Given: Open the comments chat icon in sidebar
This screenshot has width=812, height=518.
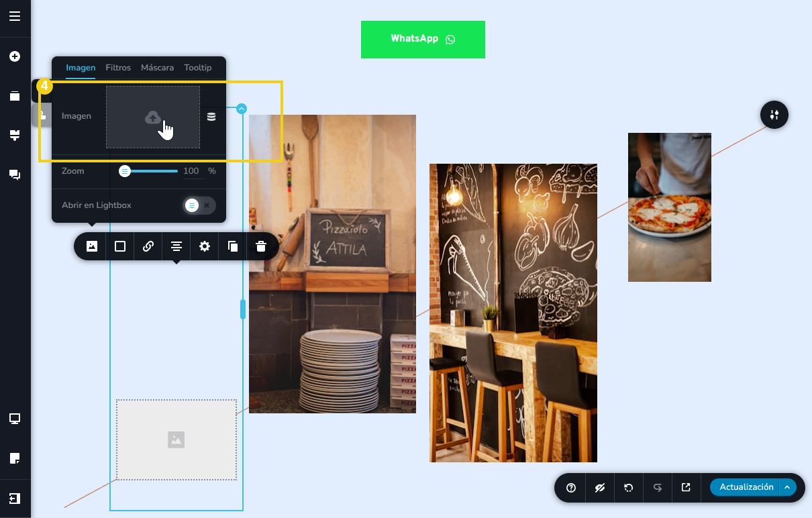Looking at the screenshot, I should 15,175.
